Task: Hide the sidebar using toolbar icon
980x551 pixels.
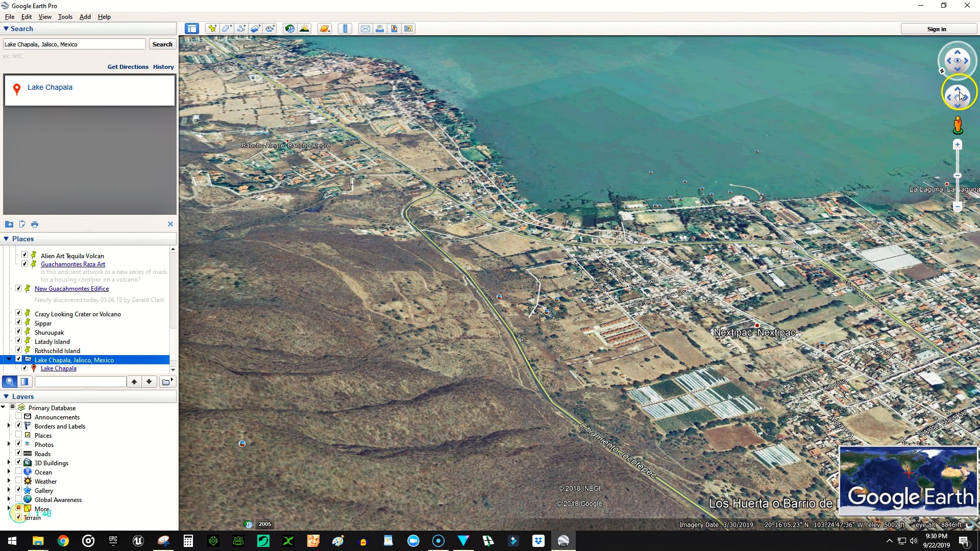Action: (x=192, y=29)
